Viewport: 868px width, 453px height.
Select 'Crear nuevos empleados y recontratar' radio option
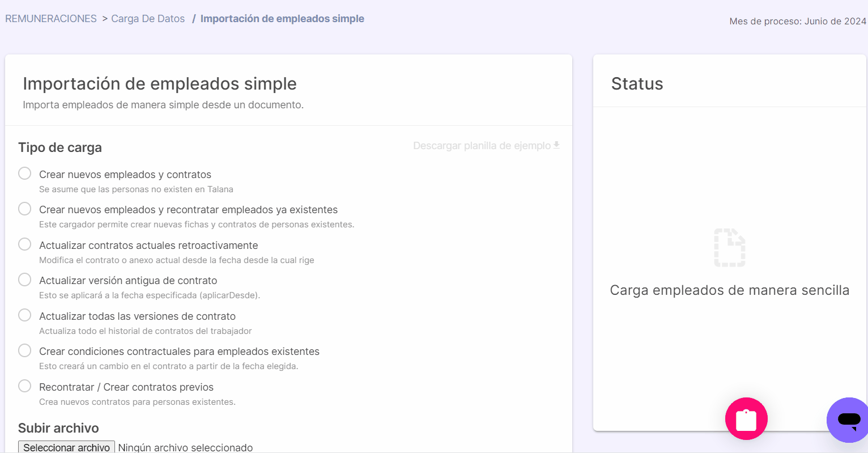[x=24, y=209]
